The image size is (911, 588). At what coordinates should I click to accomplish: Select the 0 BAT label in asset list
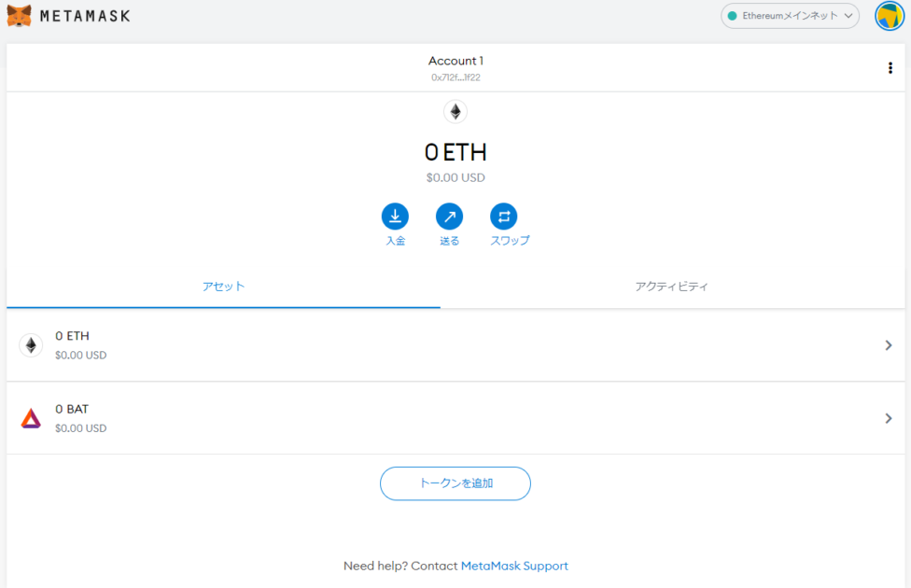point(72,409)
